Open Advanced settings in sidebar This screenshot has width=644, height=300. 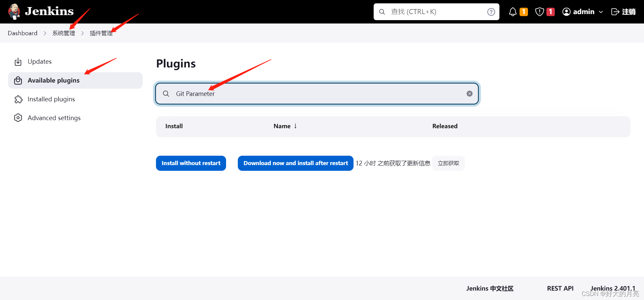coord(75,118)
